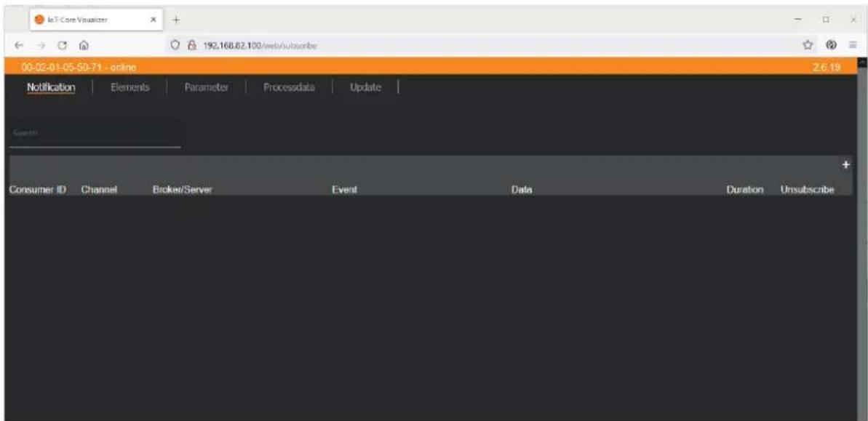
Task: Focus the Search input field
Action: coord(95,133)
